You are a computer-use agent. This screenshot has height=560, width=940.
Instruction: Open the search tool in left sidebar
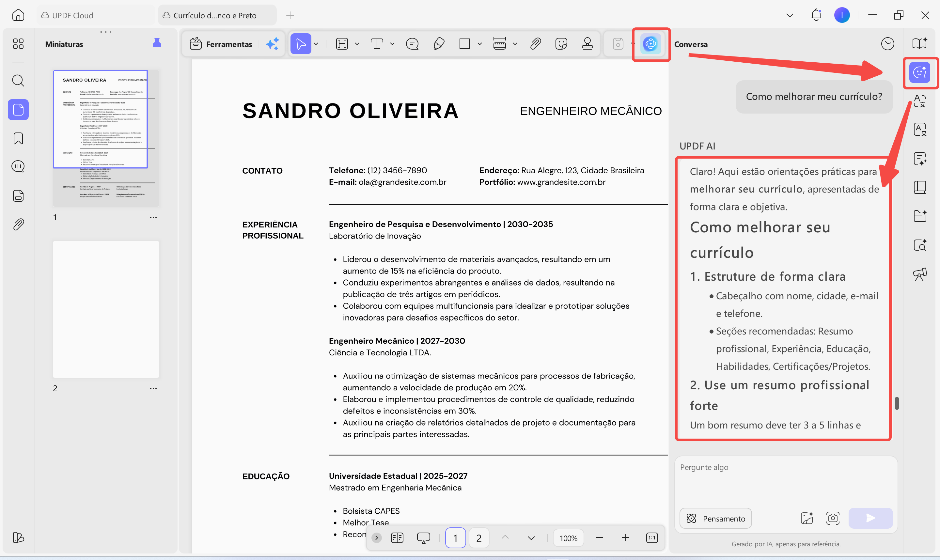pyautogui.click(x=18, y=80)
